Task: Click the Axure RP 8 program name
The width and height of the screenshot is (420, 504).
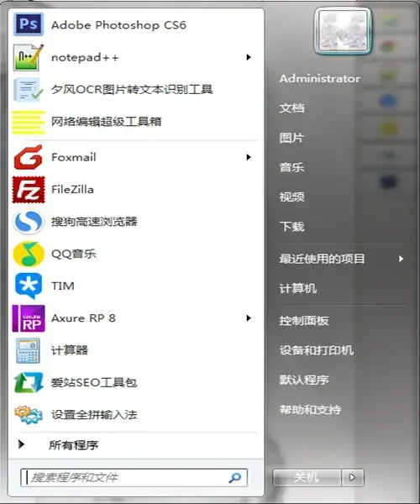Action: point(83,318)
